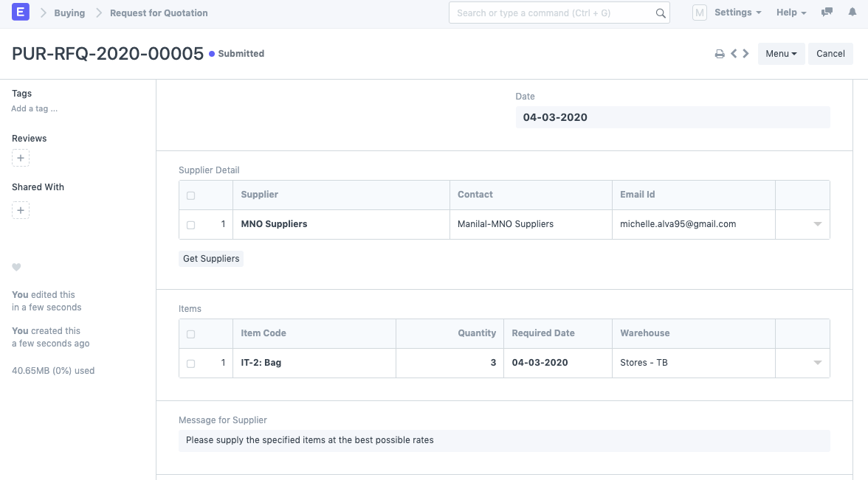Like this document using the heart icon
This screenshot has height=480, width=868.
[16, 267]
